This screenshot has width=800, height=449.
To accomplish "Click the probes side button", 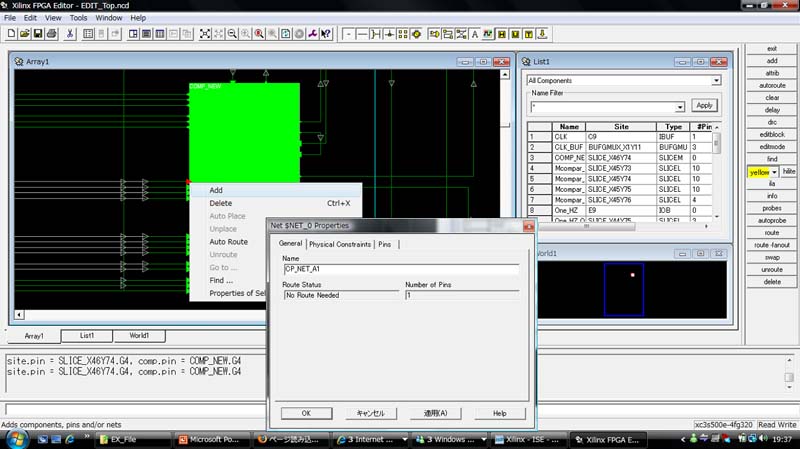I will (772, 208).
